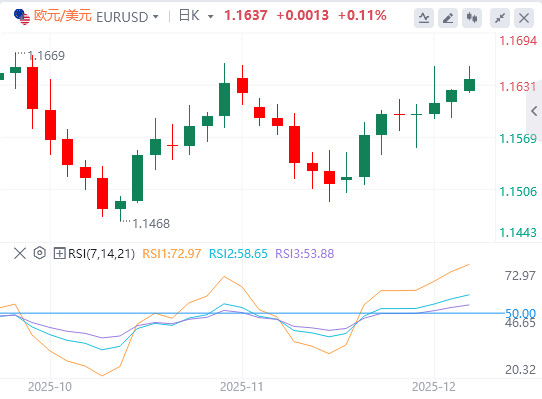
Task: Switch chart style via candlestick icon
Action: coord(472,18)
